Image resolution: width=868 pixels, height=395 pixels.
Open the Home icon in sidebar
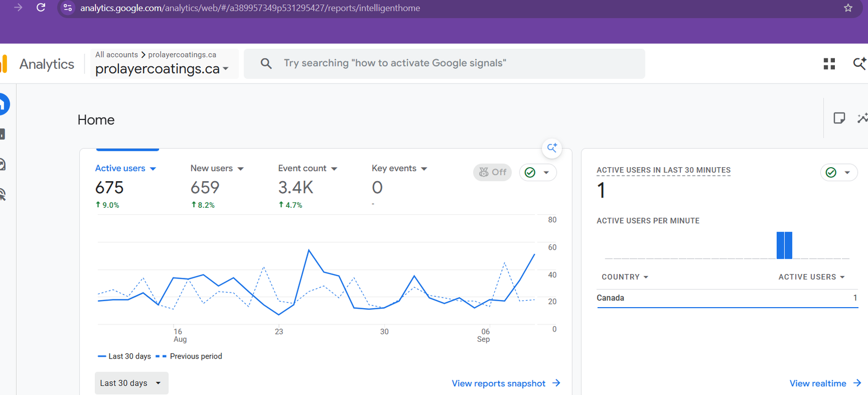point(3,104)
